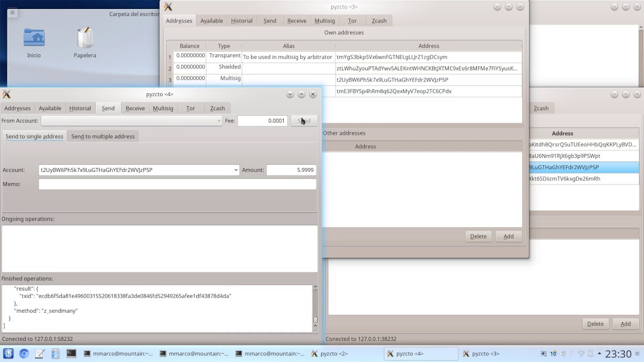Select the Send to single address tab
The image size is (644, 362).
(x=34, y=136)
